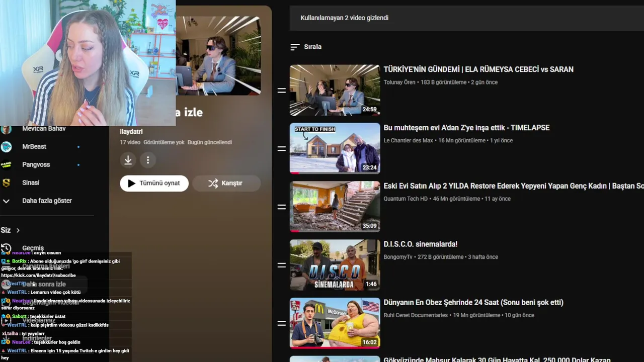Shuffle playlist with Karıştır button
Image resolution: width=644 pixels, height=362 pixels.
[226, 183]
